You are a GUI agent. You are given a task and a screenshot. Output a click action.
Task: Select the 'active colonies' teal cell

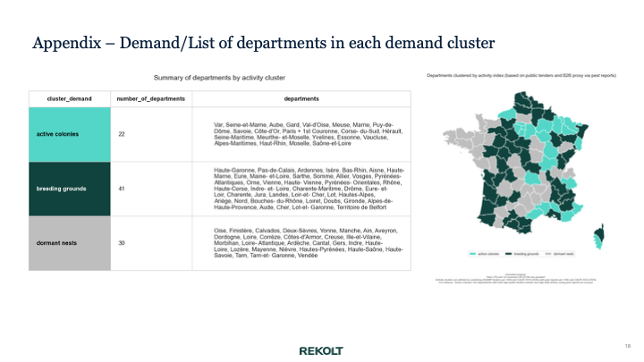(x=70, y=134)
